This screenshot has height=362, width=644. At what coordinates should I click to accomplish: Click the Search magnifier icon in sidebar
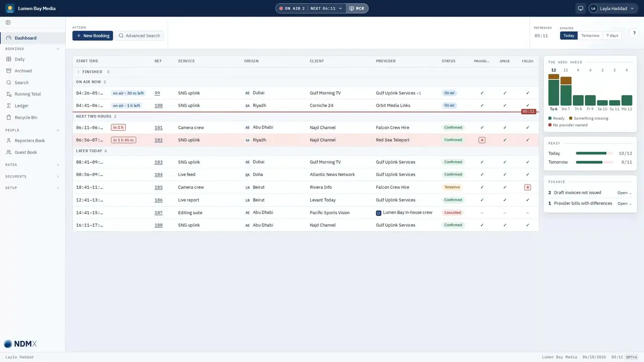tap(9, 82)
